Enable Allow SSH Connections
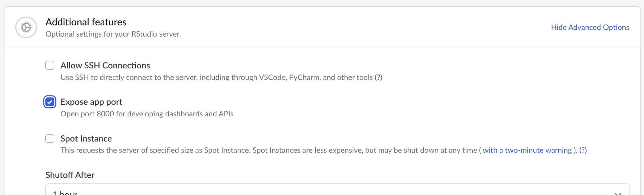Screen dimensions: 644x195 coord(50,65)
